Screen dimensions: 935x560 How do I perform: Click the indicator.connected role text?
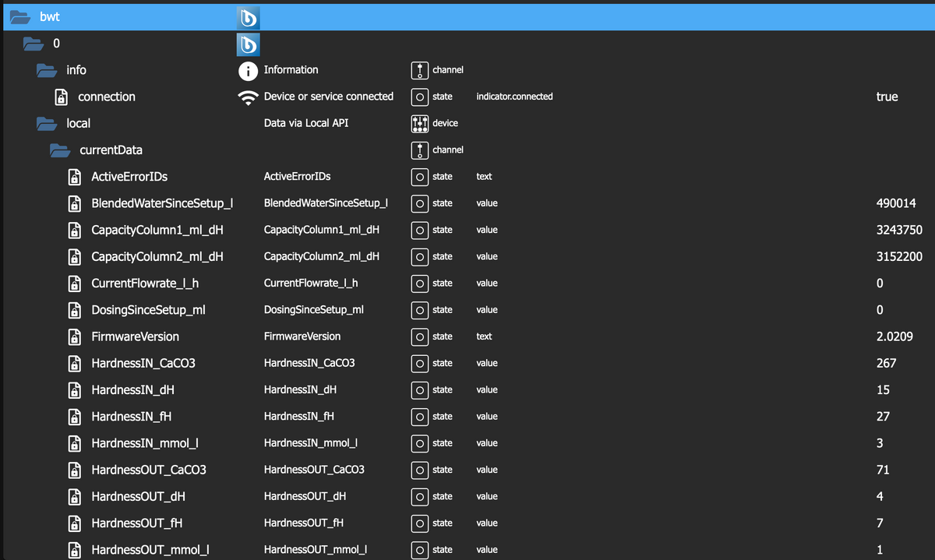[x=514, y=97]
